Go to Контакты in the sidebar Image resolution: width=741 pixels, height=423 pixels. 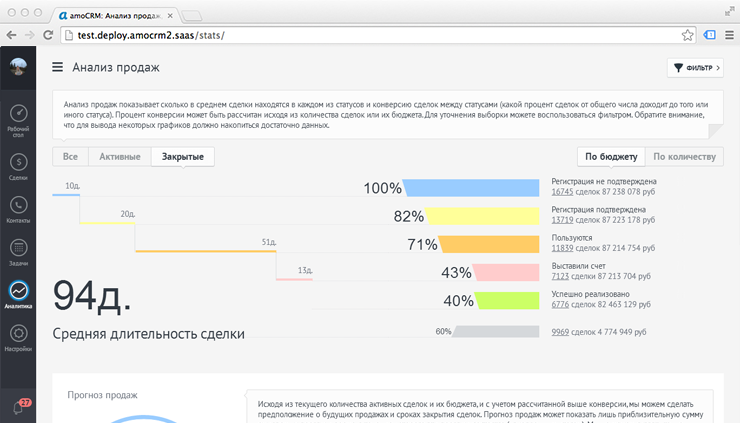(18, 210)
